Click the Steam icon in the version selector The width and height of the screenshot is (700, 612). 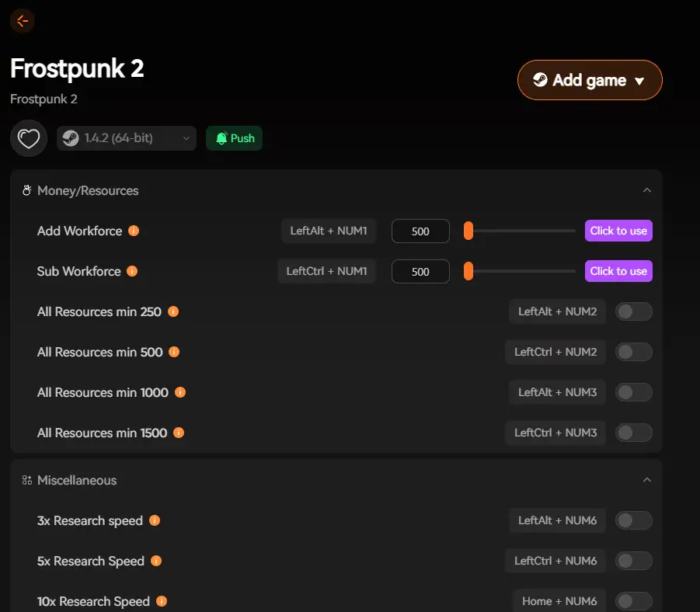pyautogui.click(x=71, y=137)
